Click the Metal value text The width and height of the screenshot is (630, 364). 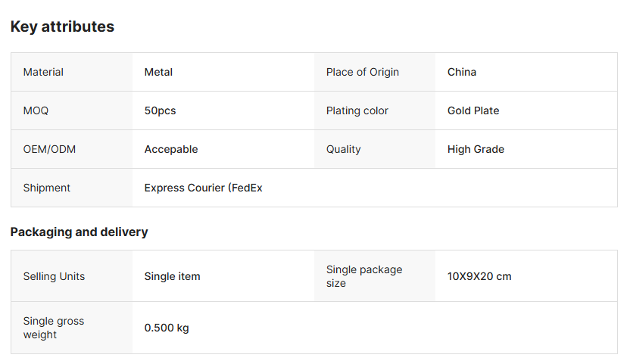tap(158, 72)
